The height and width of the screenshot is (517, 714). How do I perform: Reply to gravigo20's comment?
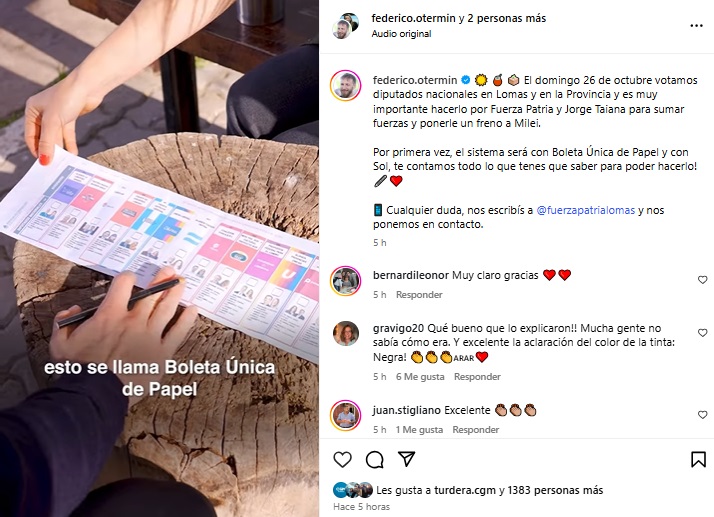pyautogui.click(x=477, y=377)
